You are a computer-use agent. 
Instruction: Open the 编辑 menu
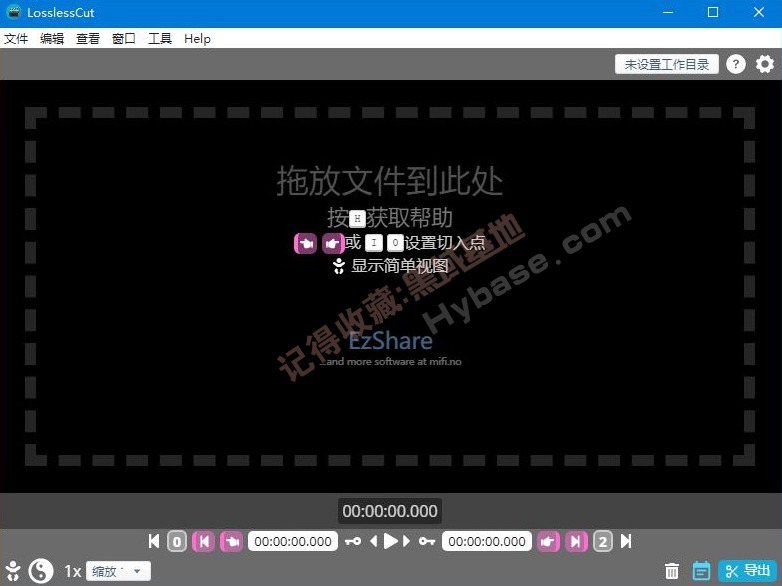click(52, 38)
